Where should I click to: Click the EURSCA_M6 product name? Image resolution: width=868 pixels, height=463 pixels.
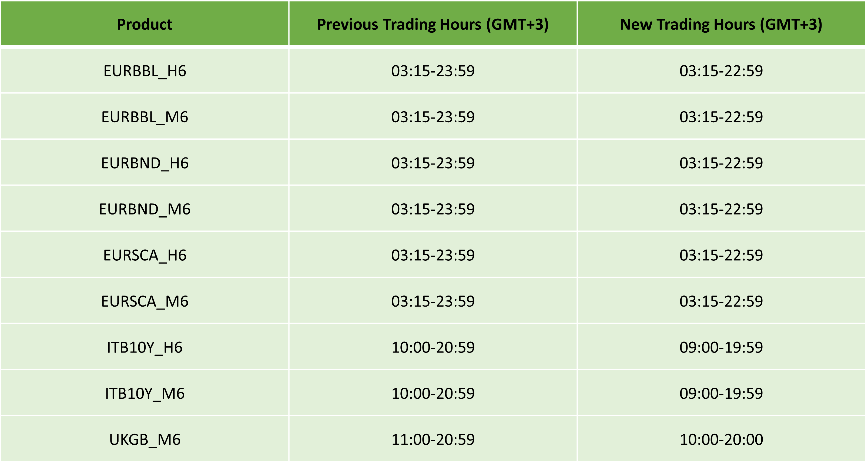click(145, 301)
